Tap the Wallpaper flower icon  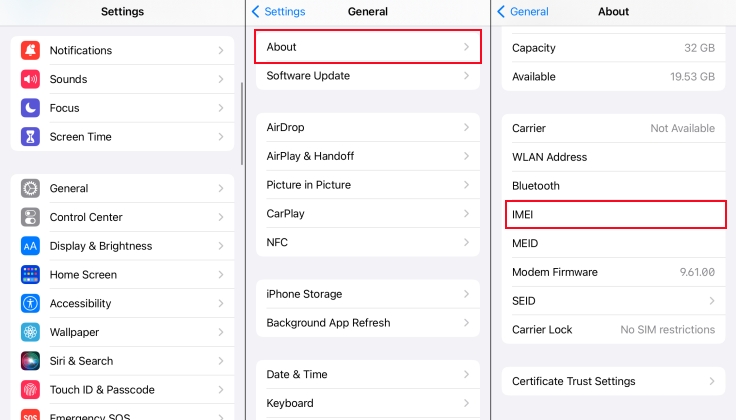30,332
